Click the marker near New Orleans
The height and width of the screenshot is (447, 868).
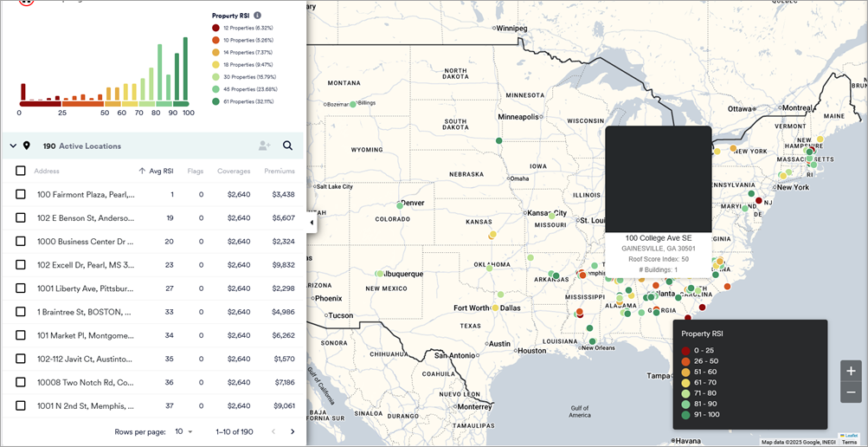[592, 341]
